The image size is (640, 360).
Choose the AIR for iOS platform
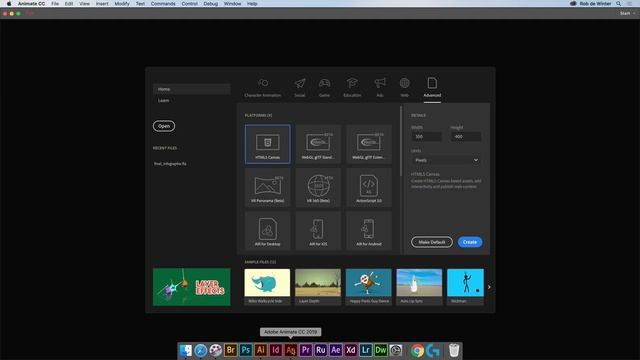(x=318, y=231)
